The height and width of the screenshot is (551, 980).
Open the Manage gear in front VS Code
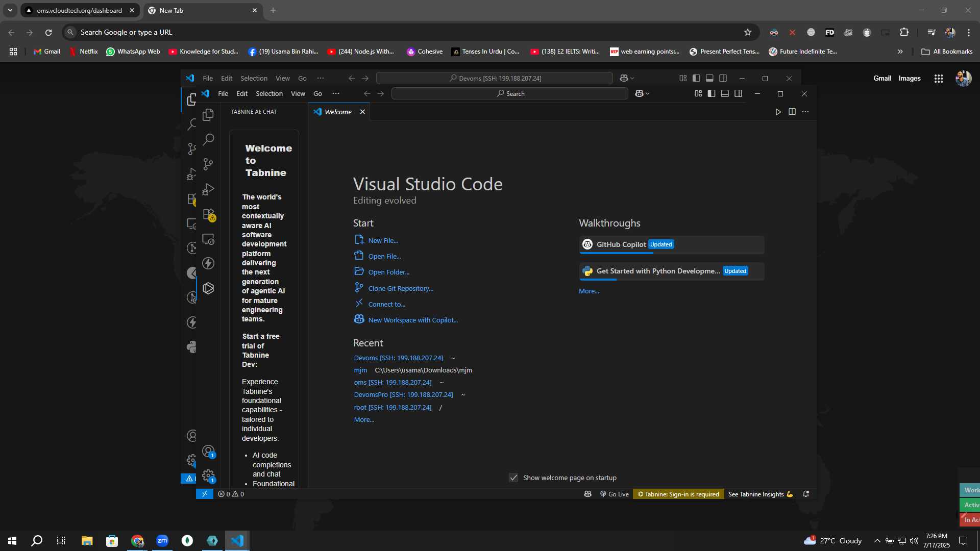(x=208, y=476)
